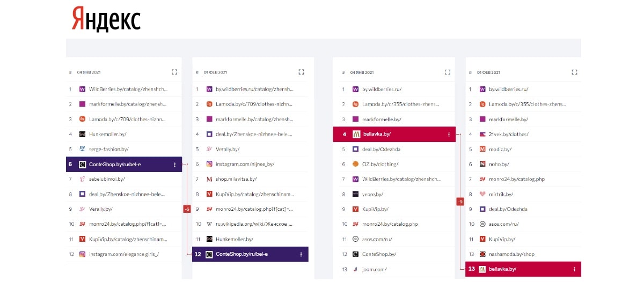Screen dimensions: 644x282
Task: Click the instagram icon next to instagram.com/nijnee_by
Action: [x=210, y=164]
